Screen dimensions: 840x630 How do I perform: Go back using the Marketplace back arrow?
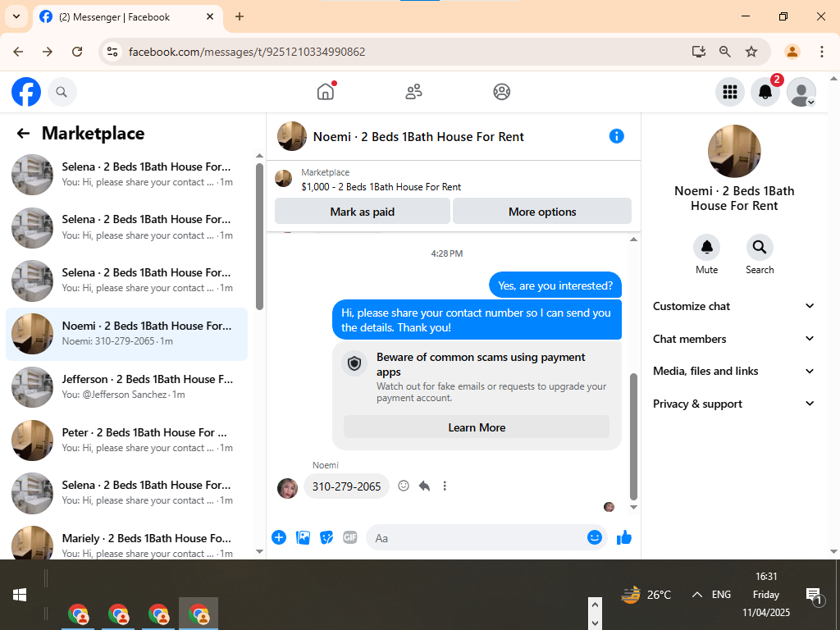(x=23, y=134)
